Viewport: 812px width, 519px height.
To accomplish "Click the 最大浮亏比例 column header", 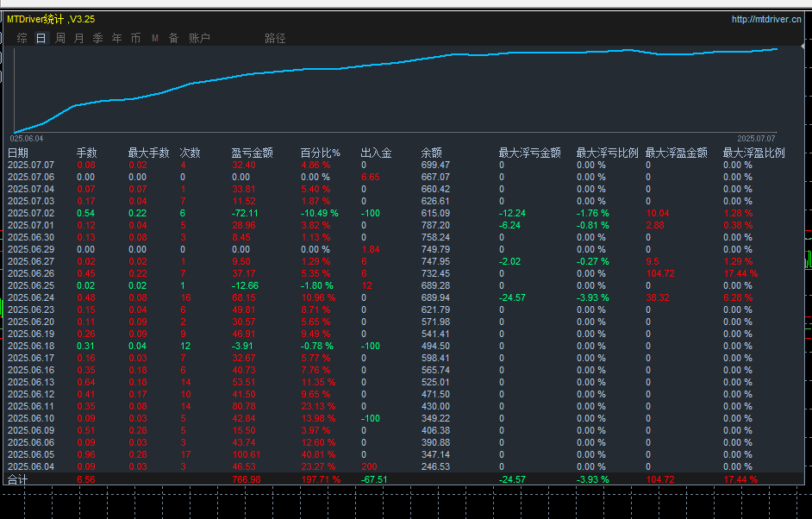I will (x=608, y=153).
